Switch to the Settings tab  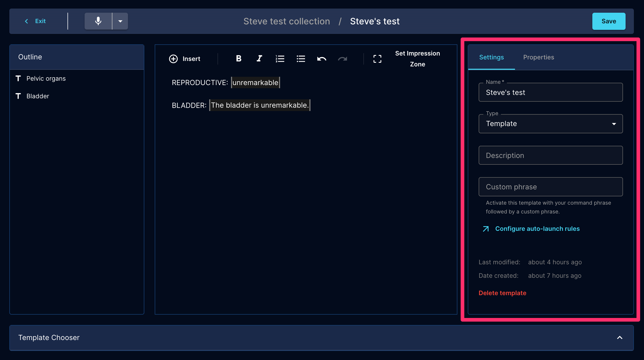(x=491, y=57)
